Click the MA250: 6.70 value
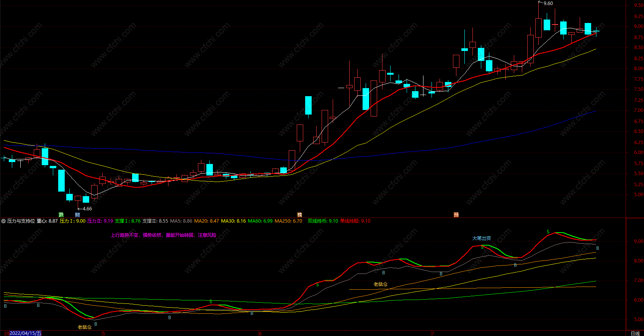Viewport: 644px width, 336px height. pyautogui.click(x=288, y=221)
